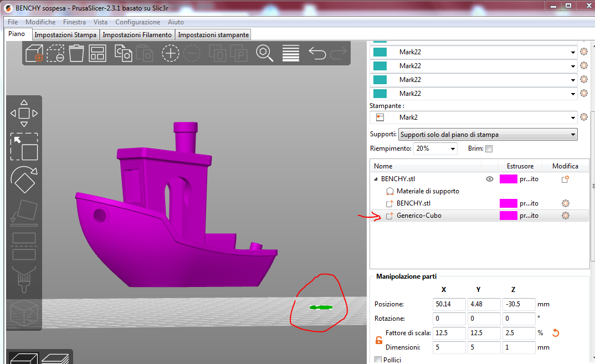595x364 pixels.
Task: Select the Move gizmo tool
Action: click(24, 113)
